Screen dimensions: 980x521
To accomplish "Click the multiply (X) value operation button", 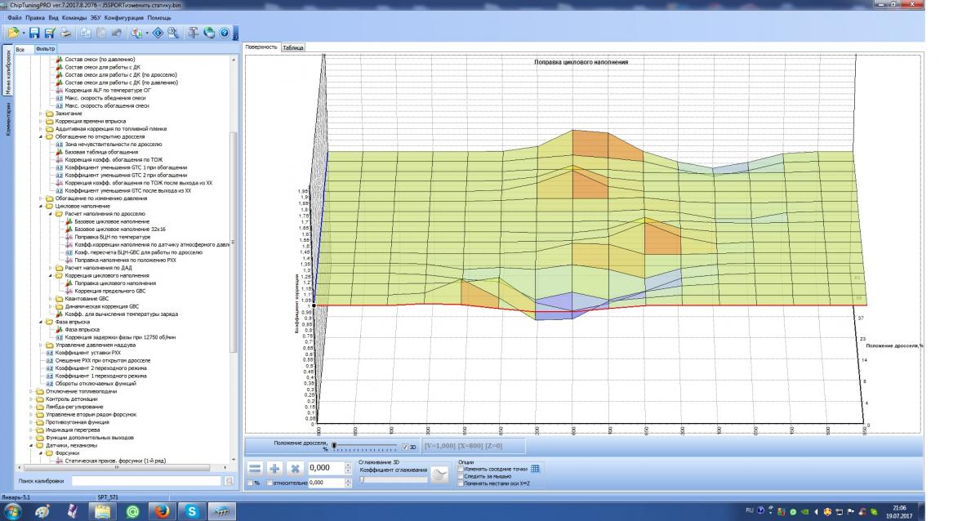I will point(296,469).
